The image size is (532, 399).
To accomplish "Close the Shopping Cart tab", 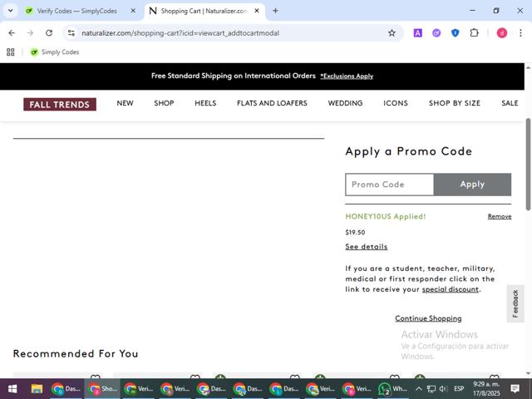I will (x=257, y=11).
